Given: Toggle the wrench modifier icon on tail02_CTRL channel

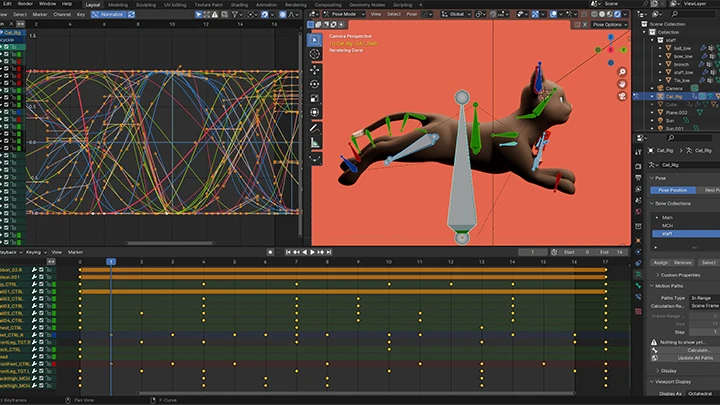Looking at the screenshot, I should click(34, 299).
